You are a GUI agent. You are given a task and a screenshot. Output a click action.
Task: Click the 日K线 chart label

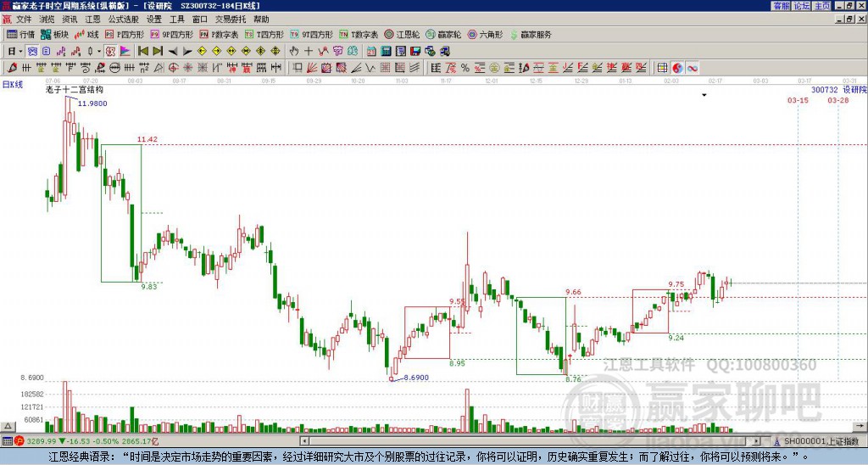(x=12, y=85)
